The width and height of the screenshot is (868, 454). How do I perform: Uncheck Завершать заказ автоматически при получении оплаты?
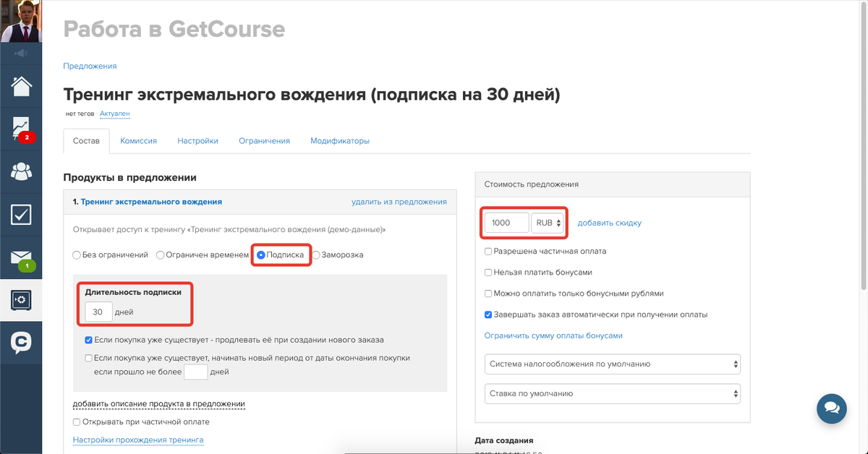pos(488,315)
